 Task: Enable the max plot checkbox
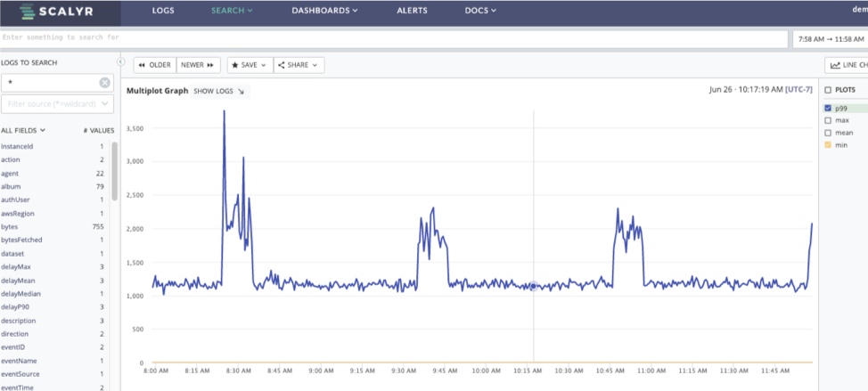[828, 120]
